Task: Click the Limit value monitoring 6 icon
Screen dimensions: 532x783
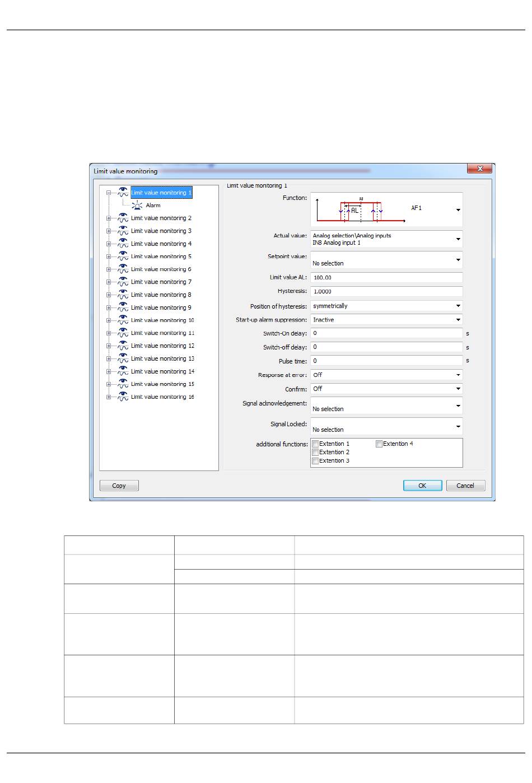Action: [123, 269]
